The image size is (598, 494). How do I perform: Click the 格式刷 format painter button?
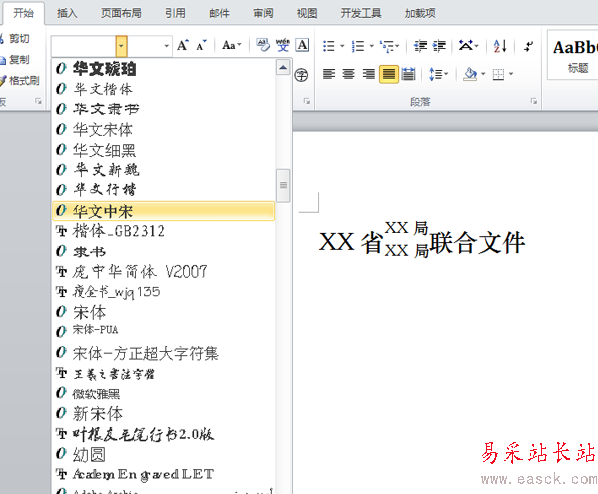click(x=20, y=80)
